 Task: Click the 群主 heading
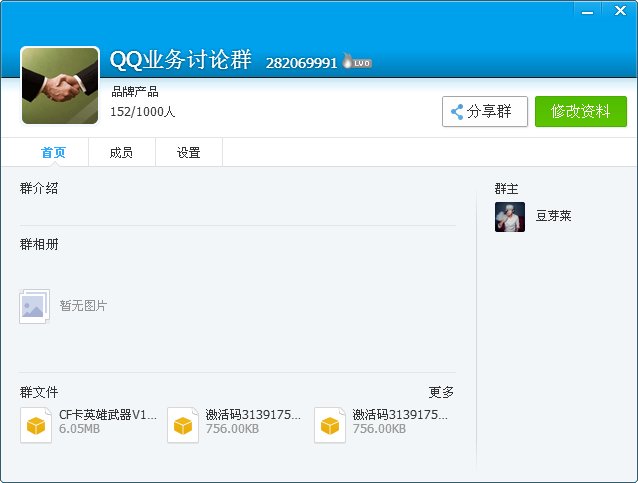(x=507, y=189)
